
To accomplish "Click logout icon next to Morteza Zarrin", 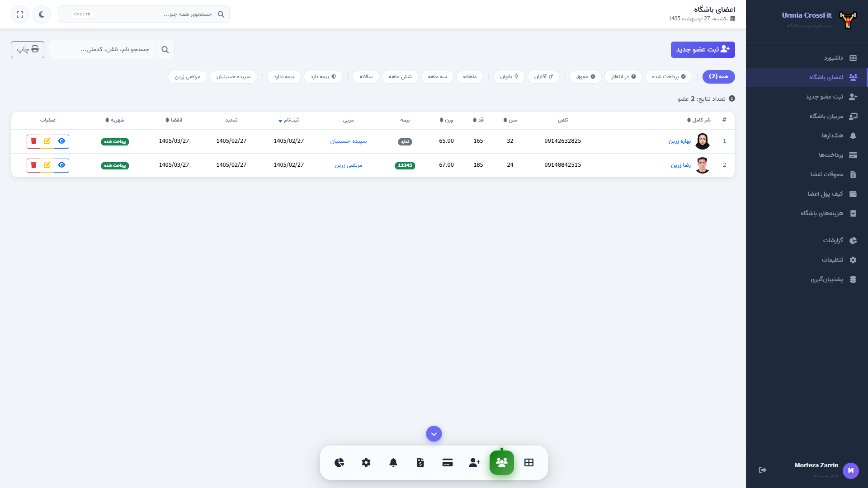I will (x=763, y=470).
